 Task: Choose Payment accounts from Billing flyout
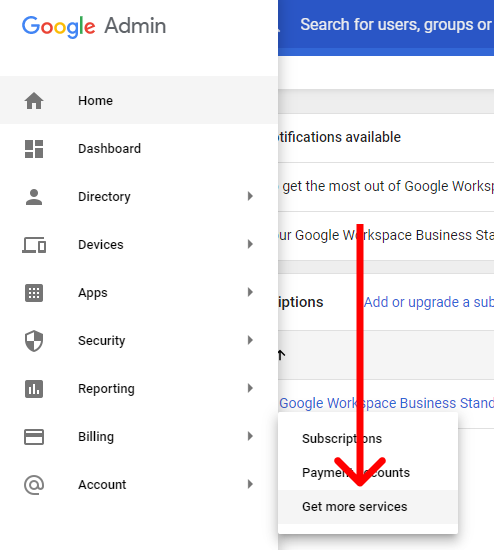pos(368,472)
